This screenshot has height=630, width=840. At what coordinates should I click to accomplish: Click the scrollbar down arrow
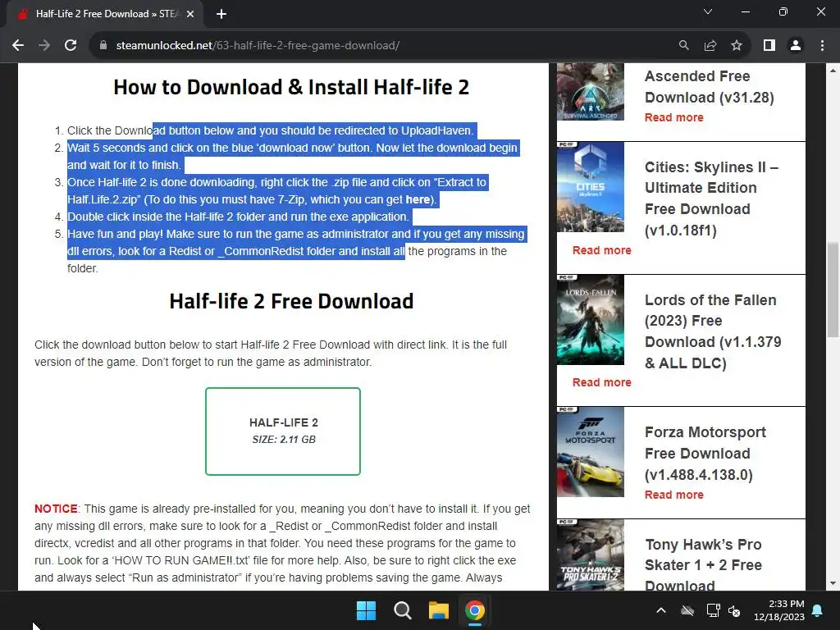(833, 583)
